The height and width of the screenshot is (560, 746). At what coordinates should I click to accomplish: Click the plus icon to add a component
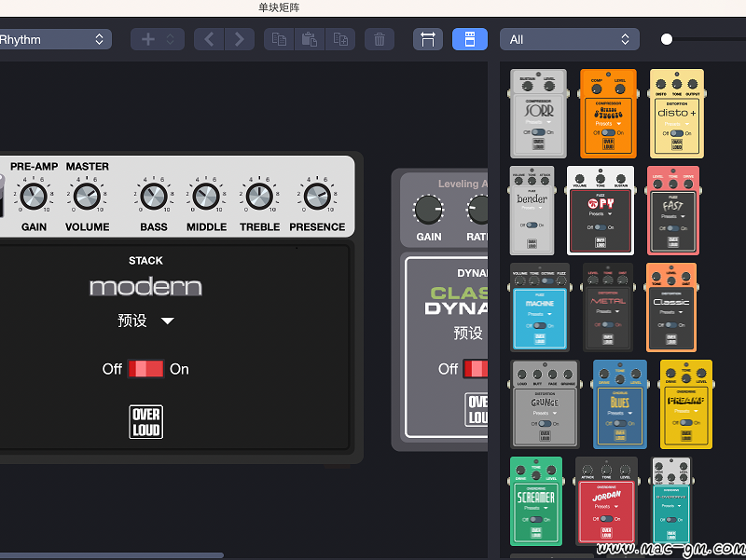148,39
